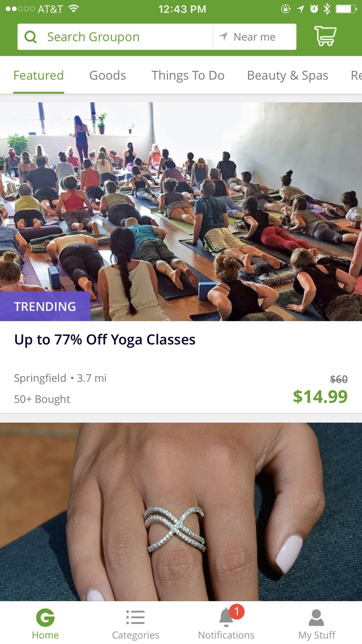Viewport: 362px width, 644px height.
Task: Tap the $14.99 deal price
Action: click(x=320, y=396)
